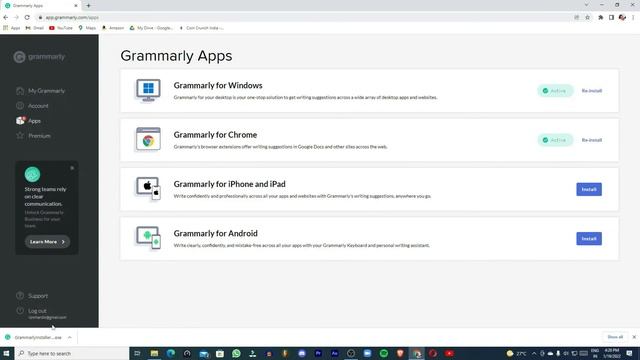Go back in the browser
The height and width of the screenshot is (360, 640).
(6, 17)
